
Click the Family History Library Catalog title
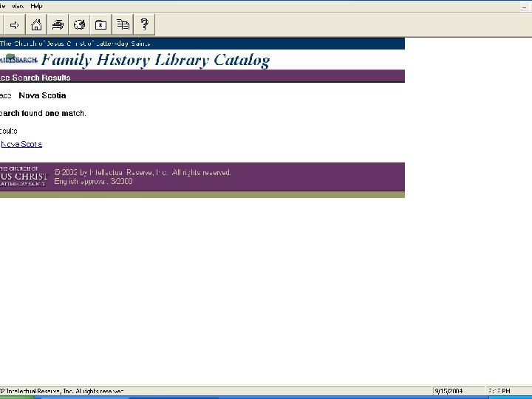pos(156,60)
